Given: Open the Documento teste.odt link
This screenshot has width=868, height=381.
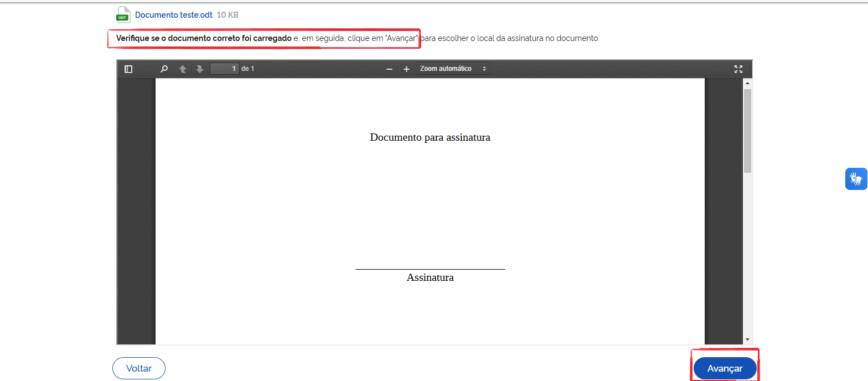Looking at the screenshot, I should pyautogui.click(x=173, y=15).
